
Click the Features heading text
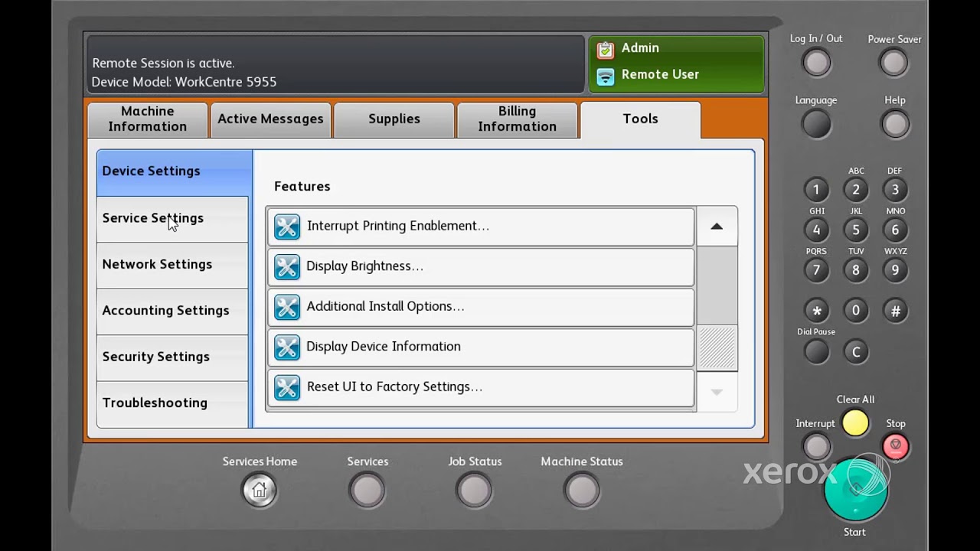pyautogui.click(x=302, y=187)
